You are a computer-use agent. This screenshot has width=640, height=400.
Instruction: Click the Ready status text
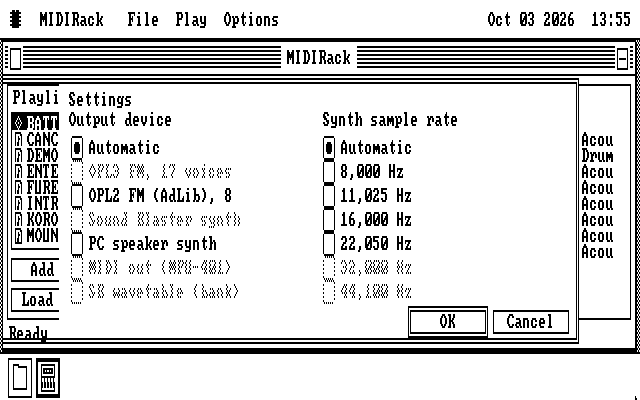pos(28,333)
